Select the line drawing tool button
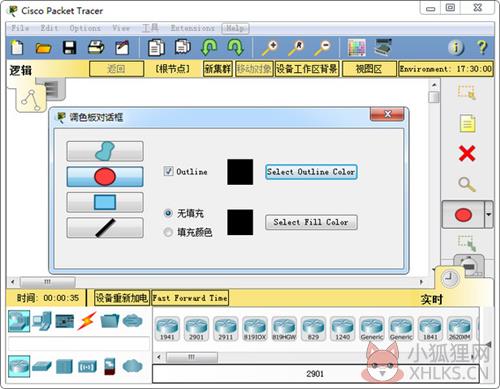 (105, 228)
